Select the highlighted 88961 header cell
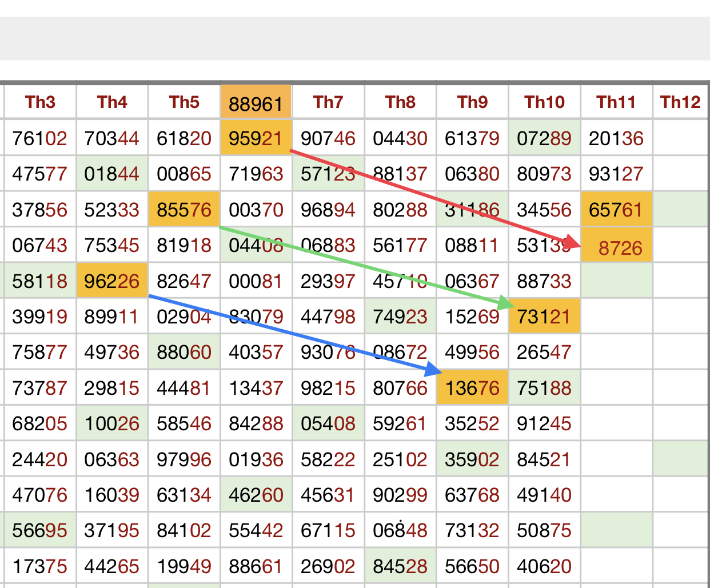 point(256,103)
